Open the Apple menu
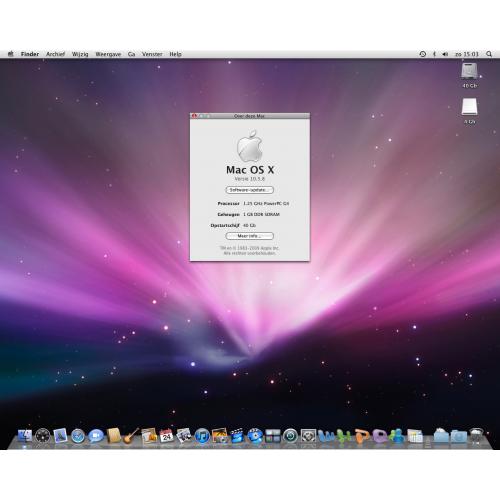 click(11, 54)
